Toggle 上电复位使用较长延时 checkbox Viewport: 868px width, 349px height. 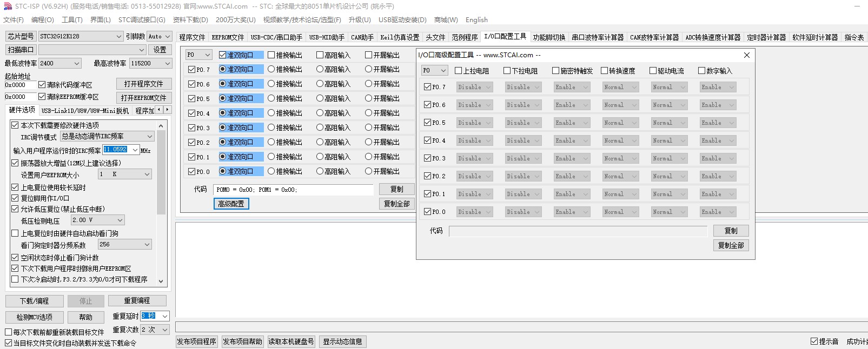(15, 187)
